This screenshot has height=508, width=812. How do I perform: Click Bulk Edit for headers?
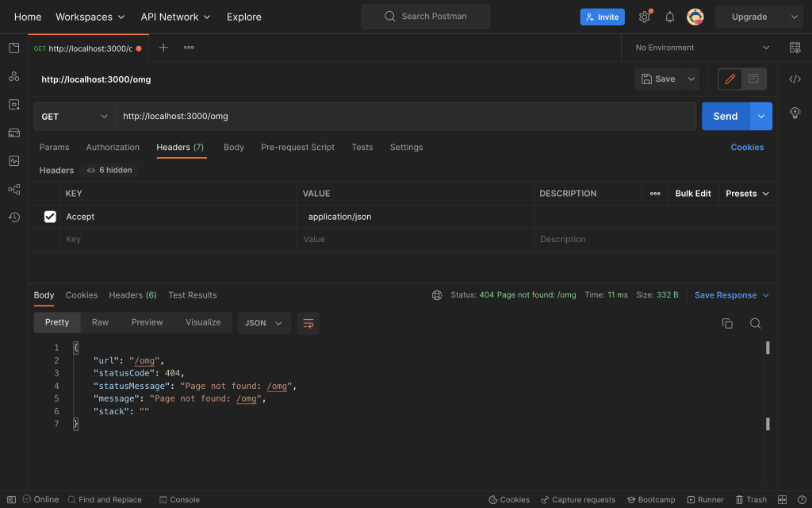(x=693, y=194)
